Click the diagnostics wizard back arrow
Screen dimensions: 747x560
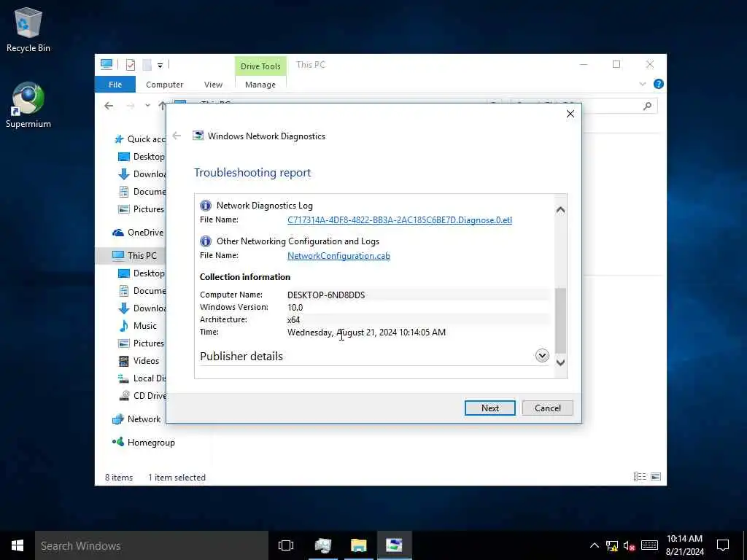pyautogui.click(x=177, y=136)
